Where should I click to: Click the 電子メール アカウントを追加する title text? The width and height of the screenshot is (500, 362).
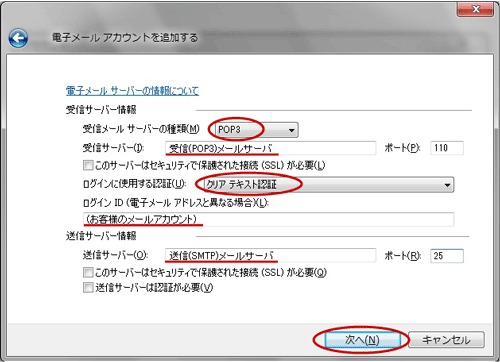[125, 37]
